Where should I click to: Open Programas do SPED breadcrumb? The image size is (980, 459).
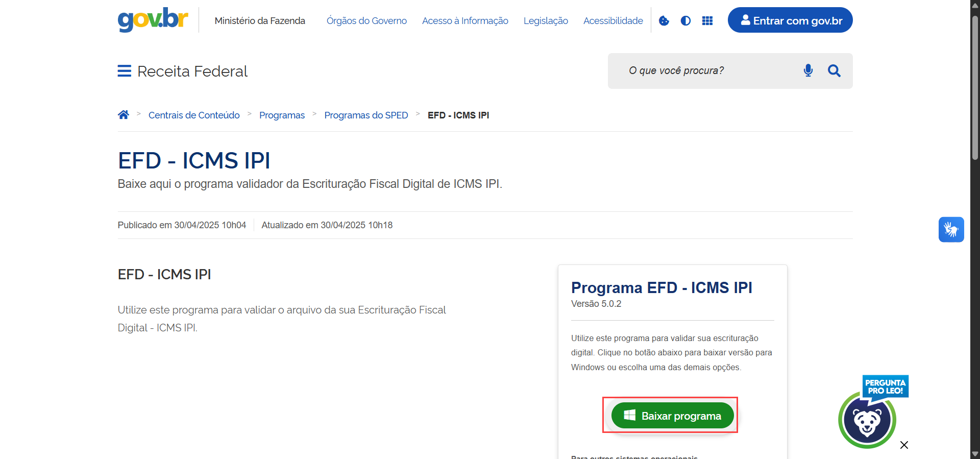366,115
